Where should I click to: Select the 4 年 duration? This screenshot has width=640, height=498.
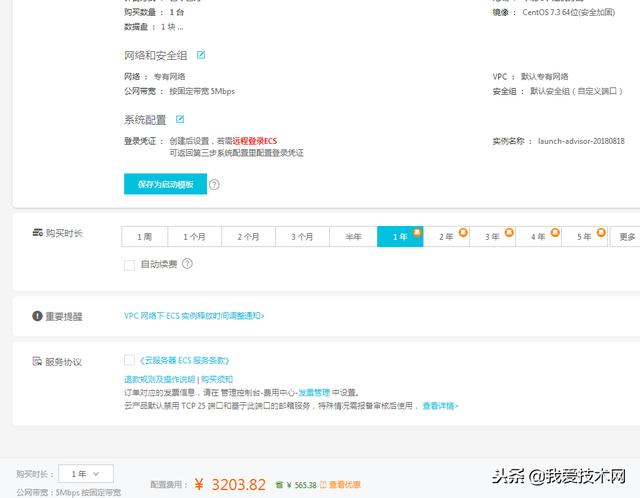538,237
